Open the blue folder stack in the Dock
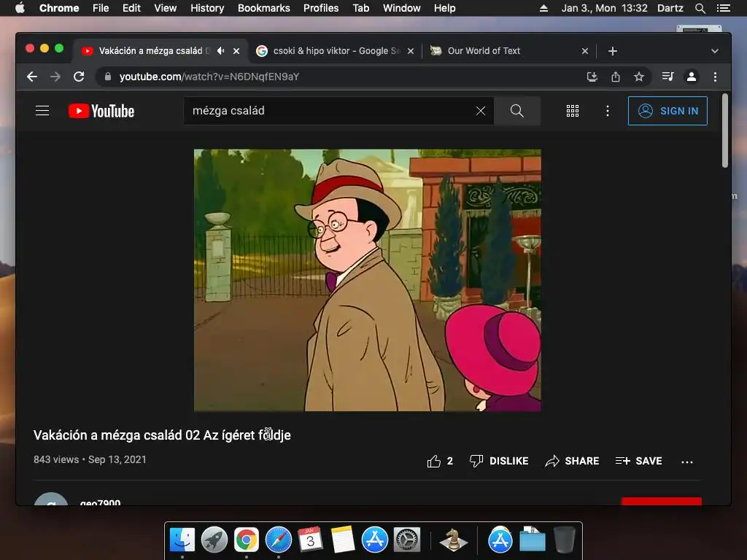This screenshot has width=747, height=560. pyautogui.click(x=532, y=540)
